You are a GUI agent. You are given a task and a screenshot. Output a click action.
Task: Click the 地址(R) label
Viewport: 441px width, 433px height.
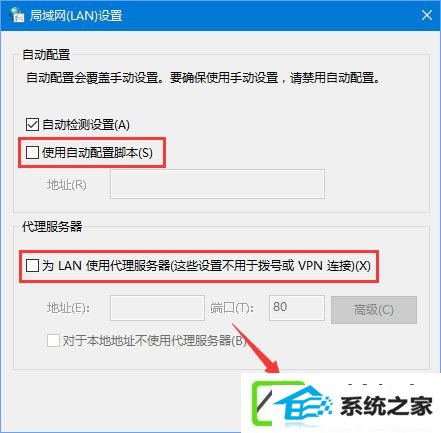click(67, 184)
